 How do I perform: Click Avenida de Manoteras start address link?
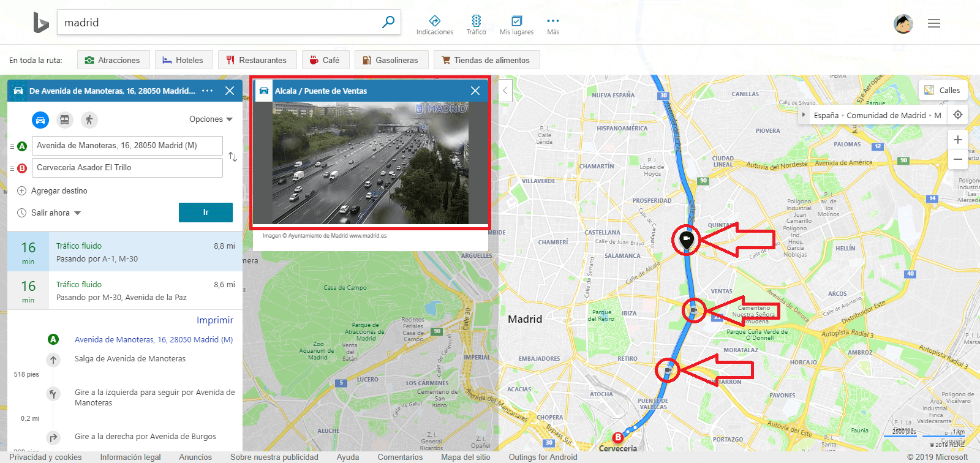tap(154, 340)
